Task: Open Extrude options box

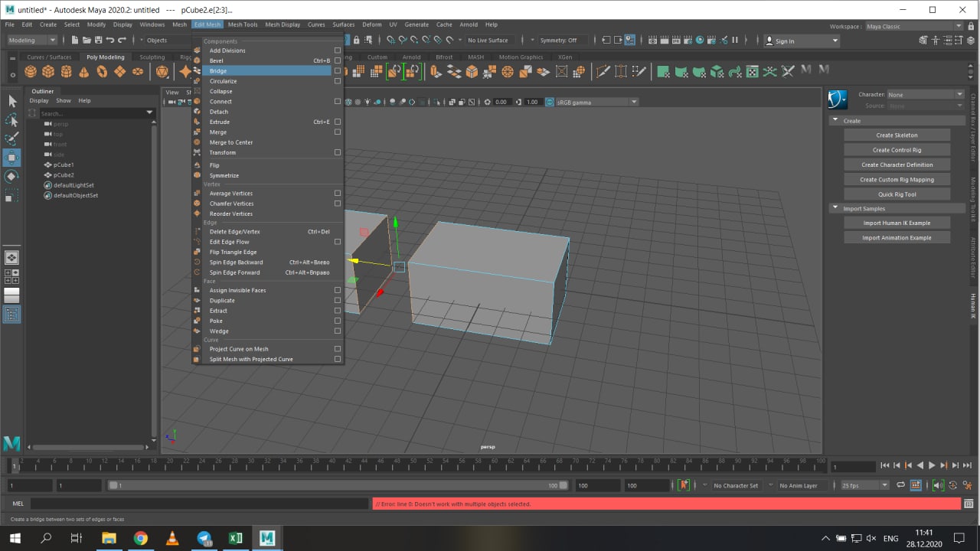Action: [338, 122]
